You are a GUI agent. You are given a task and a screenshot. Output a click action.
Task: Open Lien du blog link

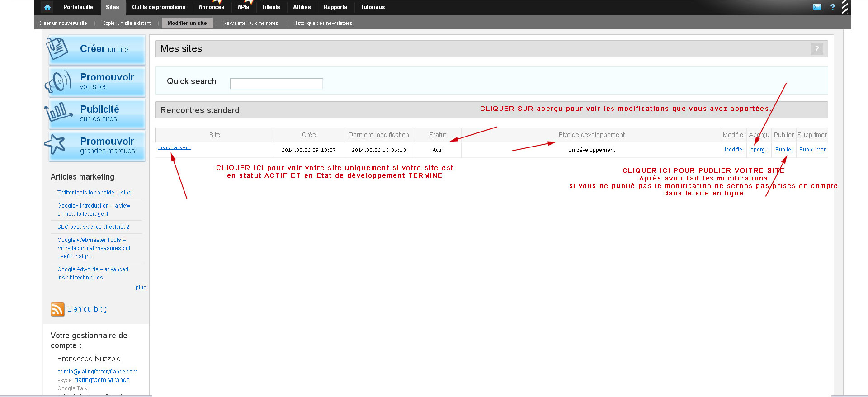(87, 309)
